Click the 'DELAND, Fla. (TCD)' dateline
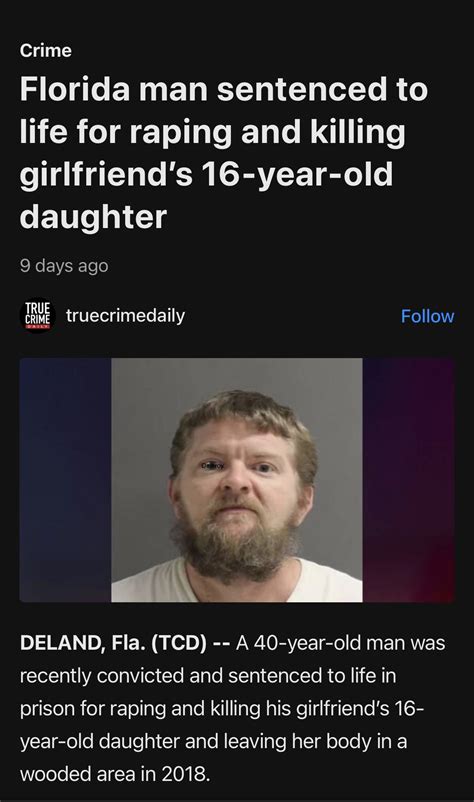Image resolution: width=474 pixels, height=802 pixels. pos(113,642)
